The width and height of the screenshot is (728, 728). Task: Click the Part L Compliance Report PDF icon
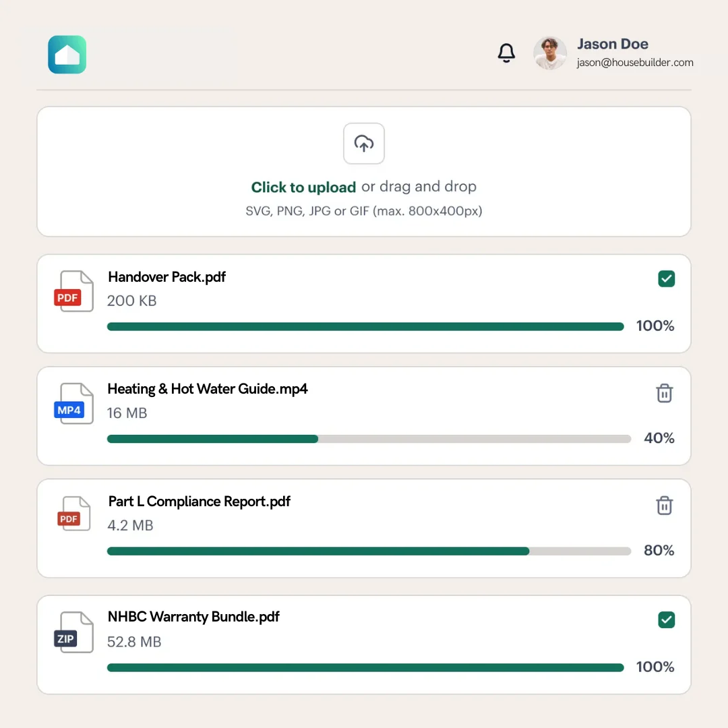pos(73,513)
